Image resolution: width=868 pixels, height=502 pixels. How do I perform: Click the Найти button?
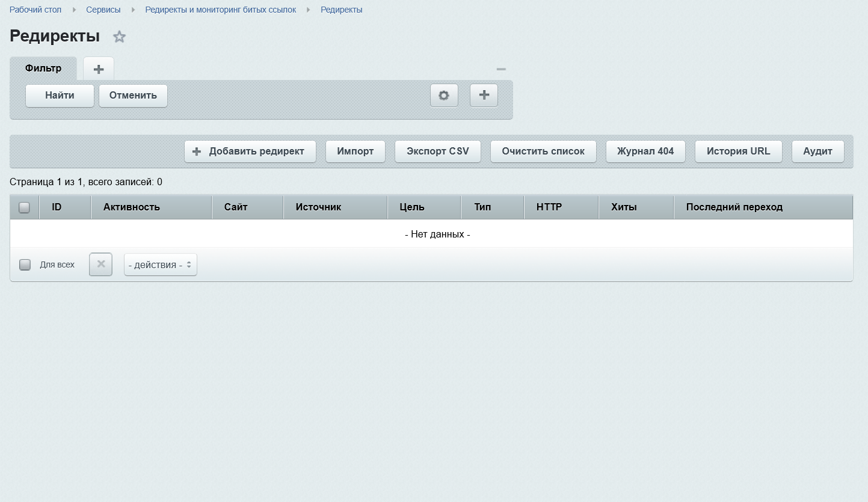click(x=60, y=96)
